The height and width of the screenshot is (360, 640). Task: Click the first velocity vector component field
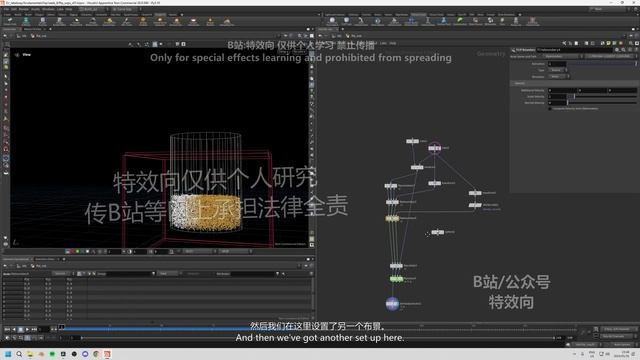point(562,90)
